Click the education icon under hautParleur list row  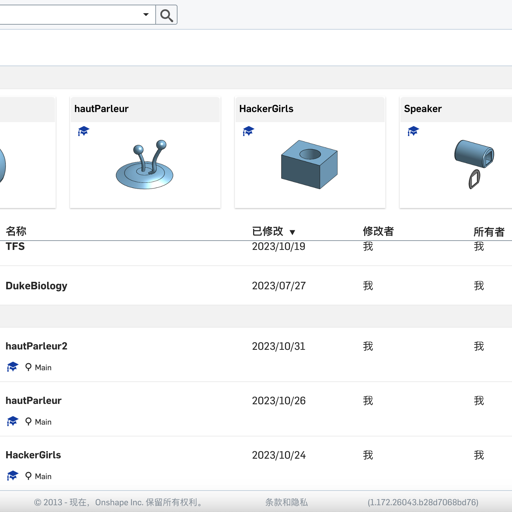(x=12, y=421)
